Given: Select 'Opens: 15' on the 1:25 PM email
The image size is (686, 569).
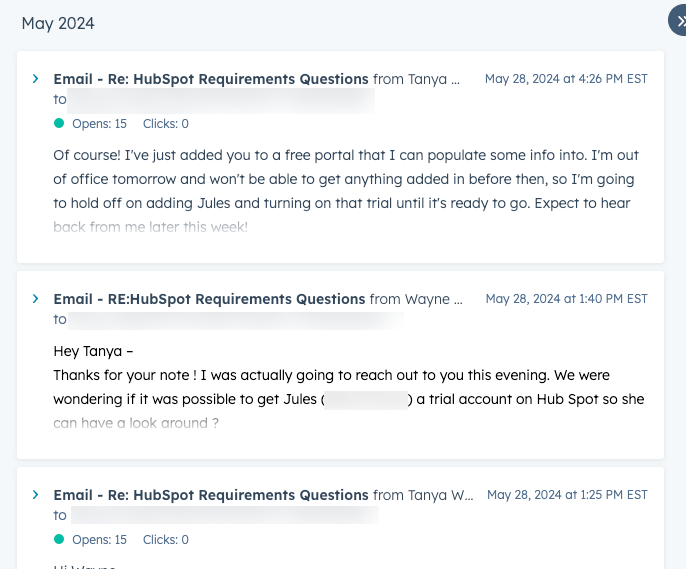Looking at the screenshot, I should pos(99,540).
